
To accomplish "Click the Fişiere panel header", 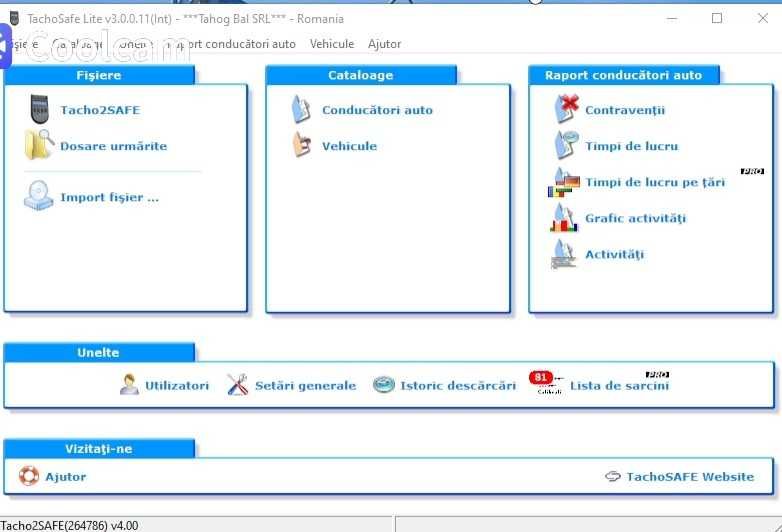I will pos(99,75).
